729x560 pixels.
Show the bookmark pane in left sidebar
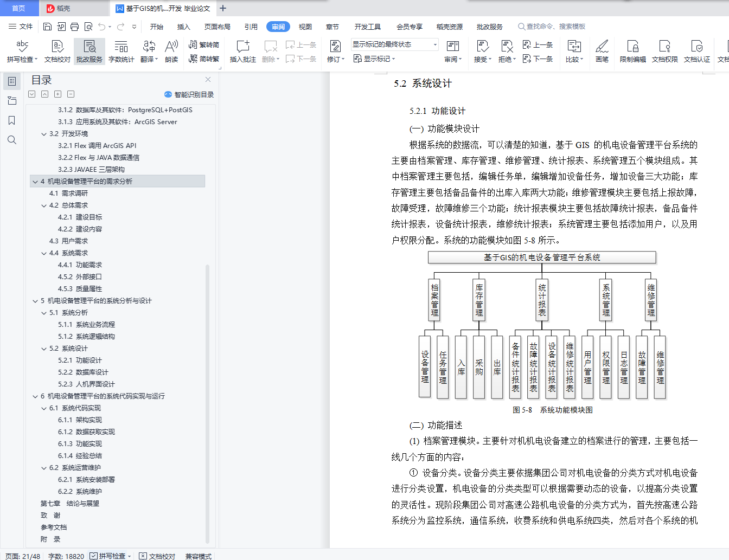[x=12, y=120]
